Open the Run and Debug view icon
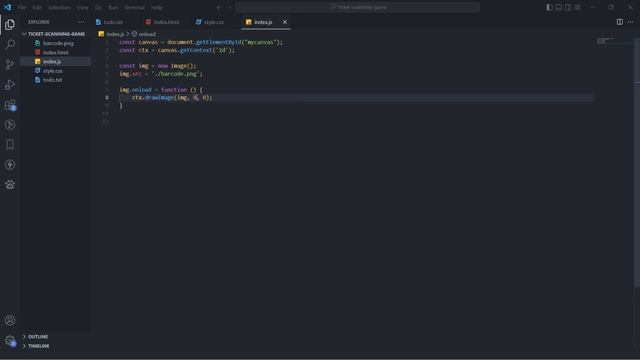 coord(10,84)
